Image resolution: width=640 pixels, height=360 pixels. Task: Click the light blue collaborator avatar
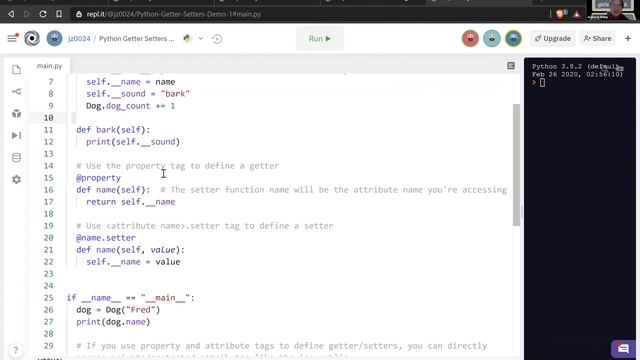pyautogui.click(x=492, y=38)
